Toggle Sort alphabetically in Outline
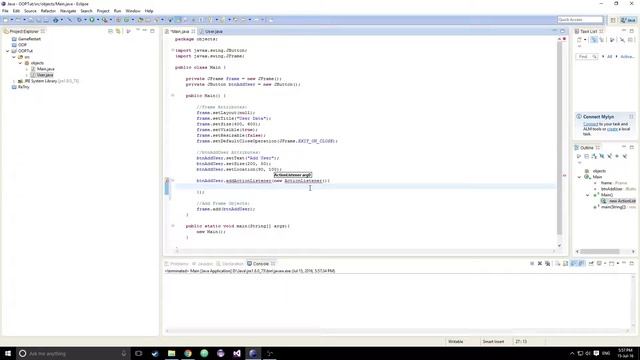This screenshot has width=640, height=360. point(594,156)
